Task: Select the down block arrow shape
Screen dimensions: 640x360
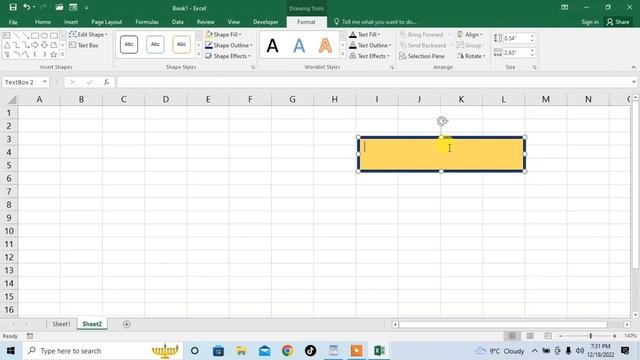Action: [x=44, y=45]
